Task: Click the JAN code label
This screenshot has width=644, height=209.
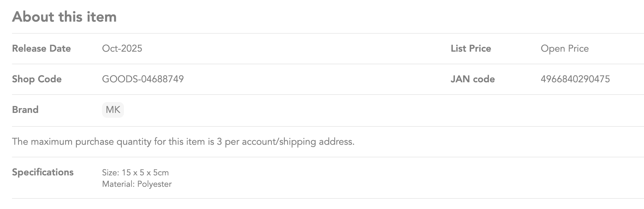Action: tap(473, 79)
